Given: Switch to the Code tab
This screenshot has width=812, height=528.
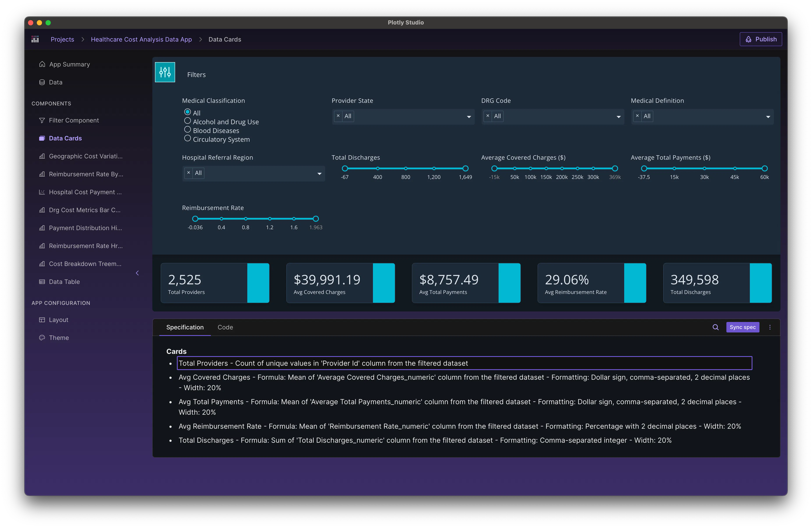Looking at the screenshot, I should [x=225, y=327].
